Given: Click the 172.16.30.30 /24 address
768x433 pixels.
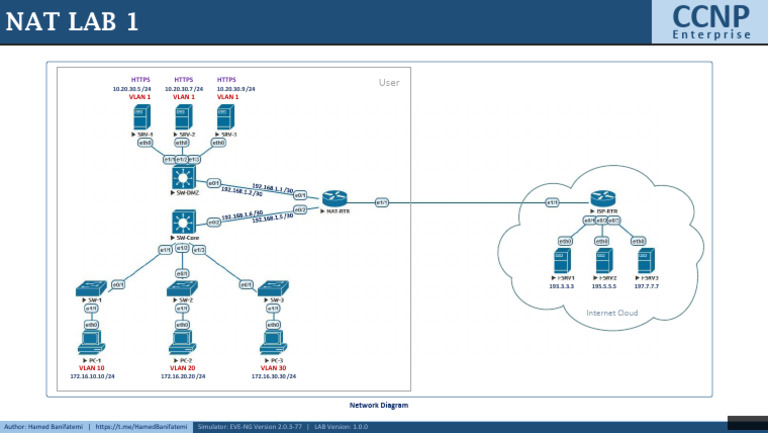Looking at the screenshot, I should [274, 376].
